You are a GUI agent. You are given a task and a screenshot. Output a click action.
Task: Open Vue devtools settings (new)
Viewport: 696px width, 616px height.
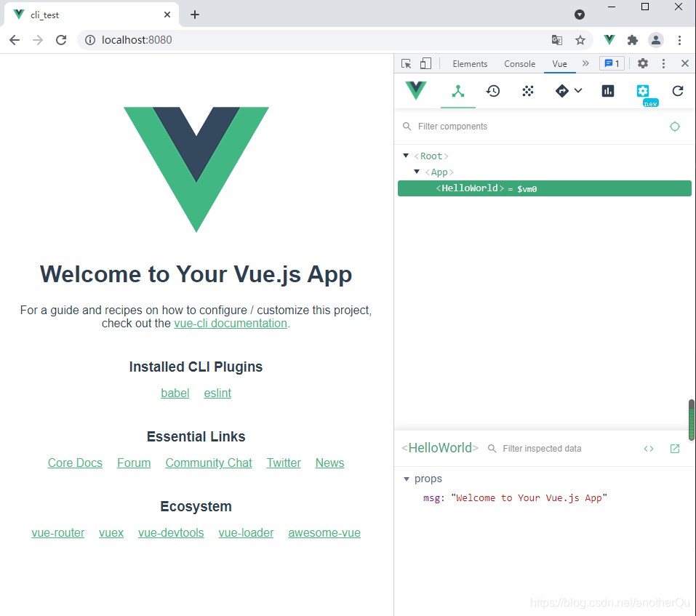point(643,91)
